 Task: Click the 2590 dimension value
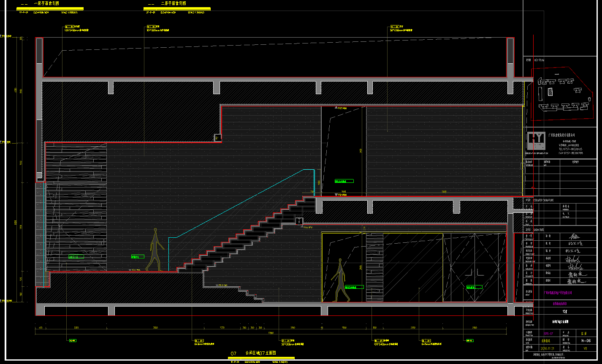[x=293, y=327]
